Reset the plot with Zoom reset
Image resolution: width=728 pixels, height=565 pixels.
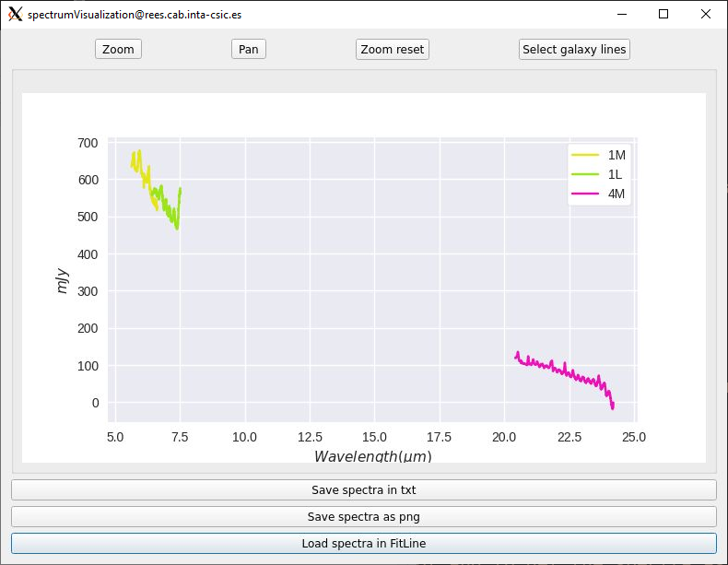click(x=393, y=49)
